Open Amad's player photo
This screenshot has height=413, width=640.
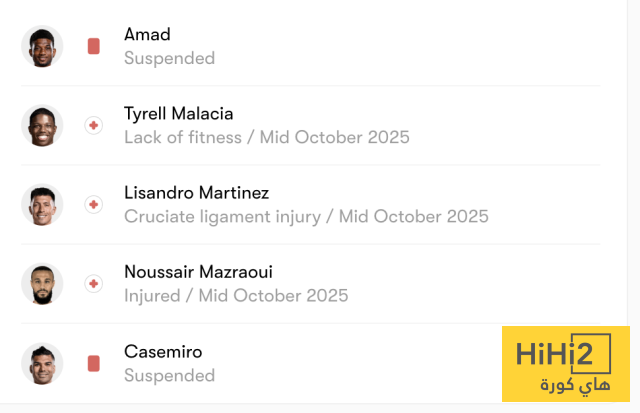click(x=42, y=46)
